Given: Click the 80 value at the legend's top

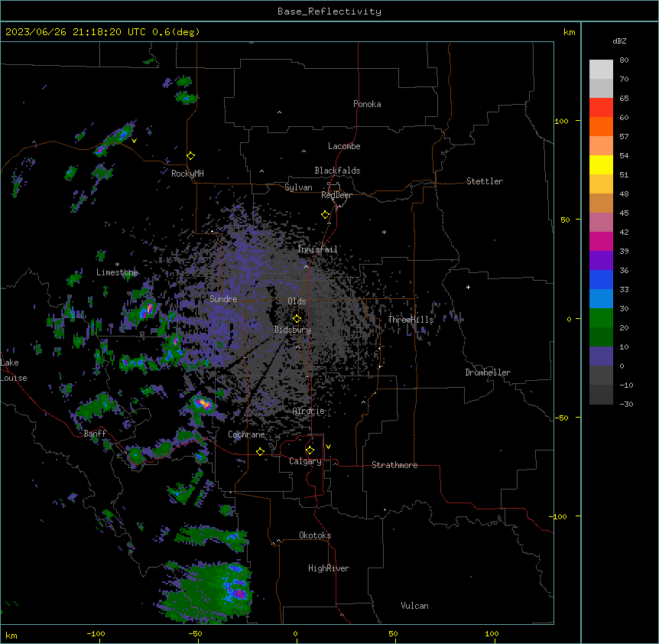Looking at the screenshot, I should (624, 60).
